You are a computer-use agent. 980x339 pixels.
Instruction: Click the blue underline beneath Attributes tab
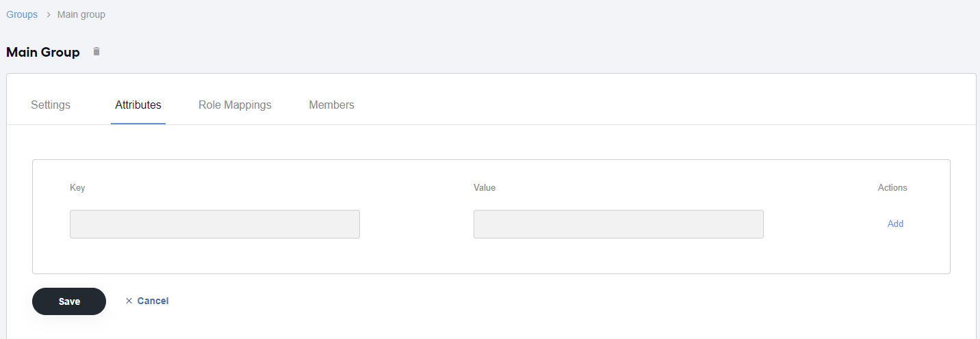pyautogui.click(x=138, y=124)
